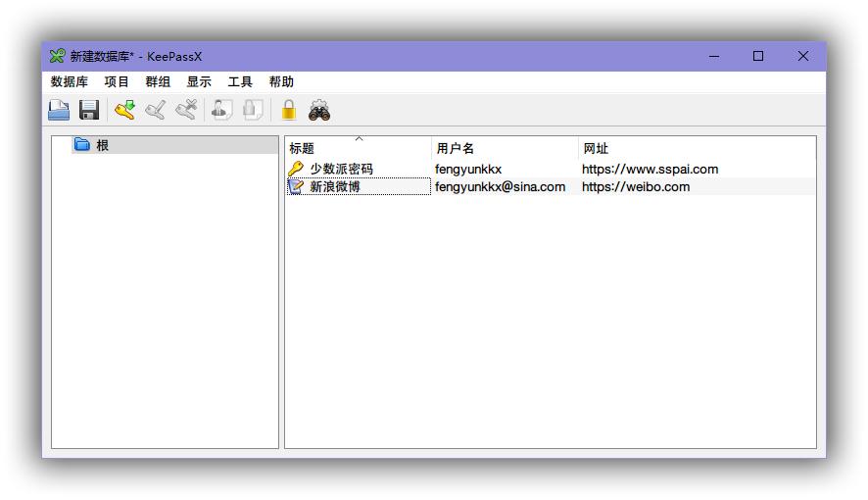Save the database with floppy icon
The width and height of the screenshot is (868, 500).
[88, 110]
